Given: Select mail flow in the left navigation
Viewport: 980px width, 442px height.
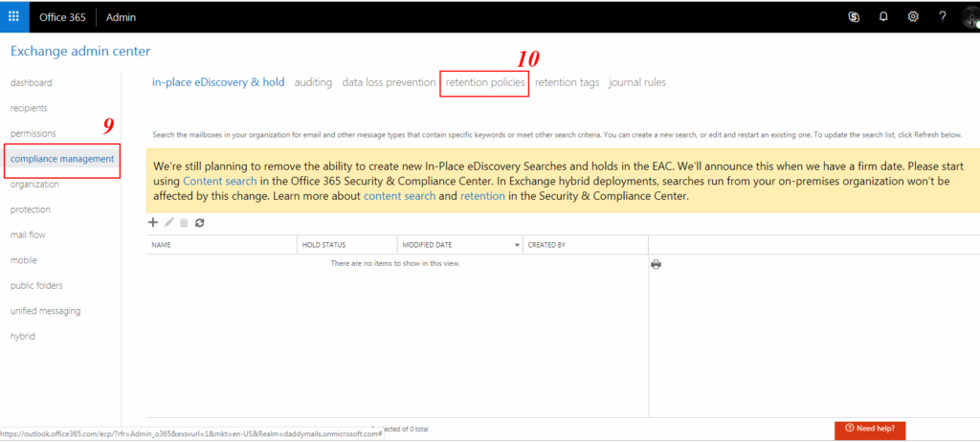Looking at the screenshot, I should pos(28,235).
